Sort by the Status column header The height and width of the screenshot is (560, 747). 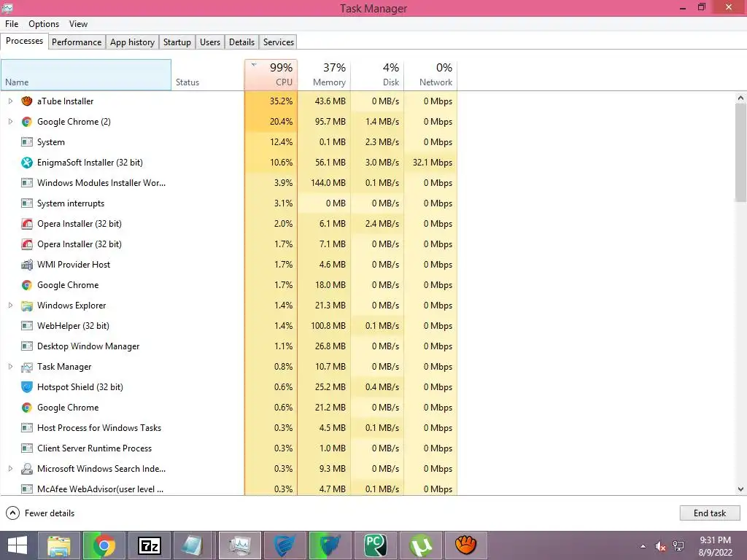[x=208, y=75]
